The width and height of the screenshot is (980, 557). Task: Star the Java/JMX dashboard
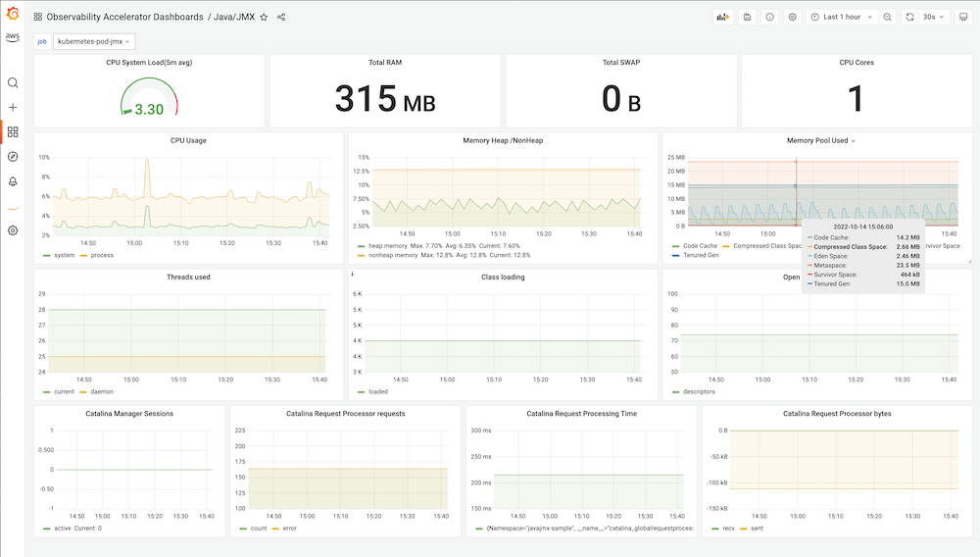point(264,17)
